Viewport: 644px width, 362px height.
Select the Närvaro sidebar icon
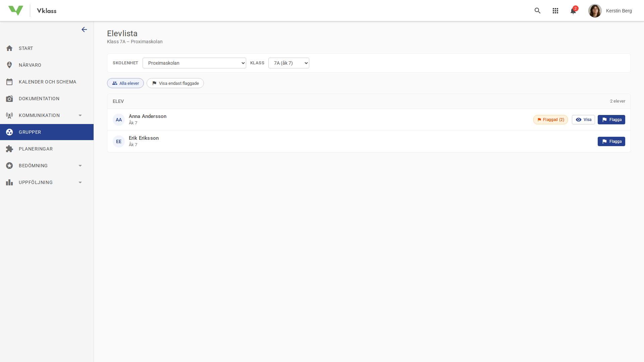10,65
